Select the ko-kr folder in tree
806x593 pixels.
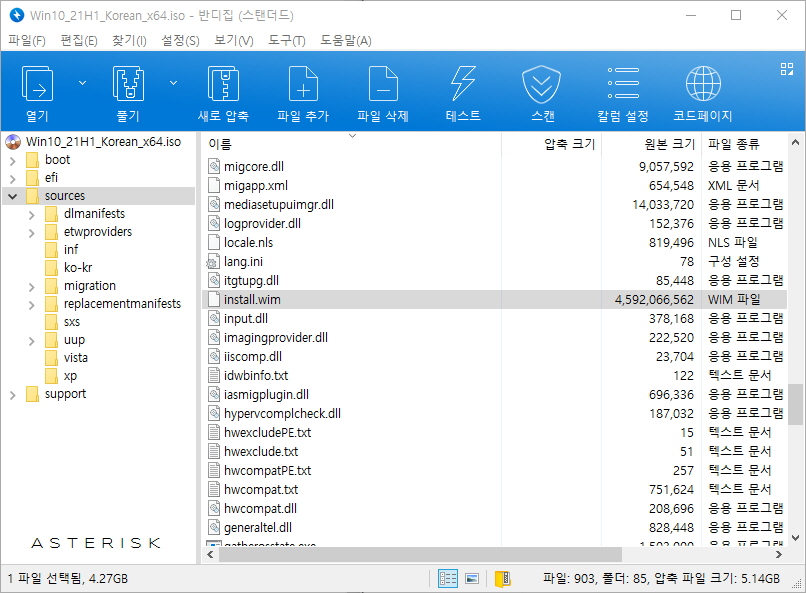tap(78, 268)
